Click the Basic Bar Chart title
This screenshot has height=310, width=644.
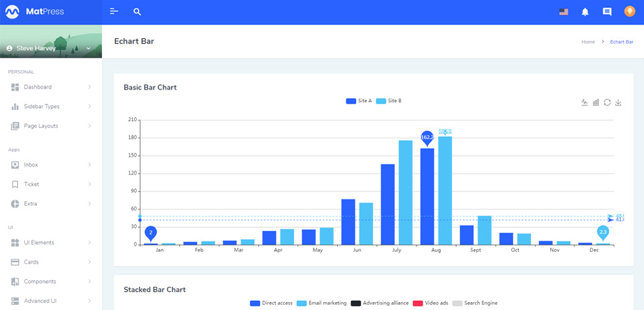coord(150,88)
